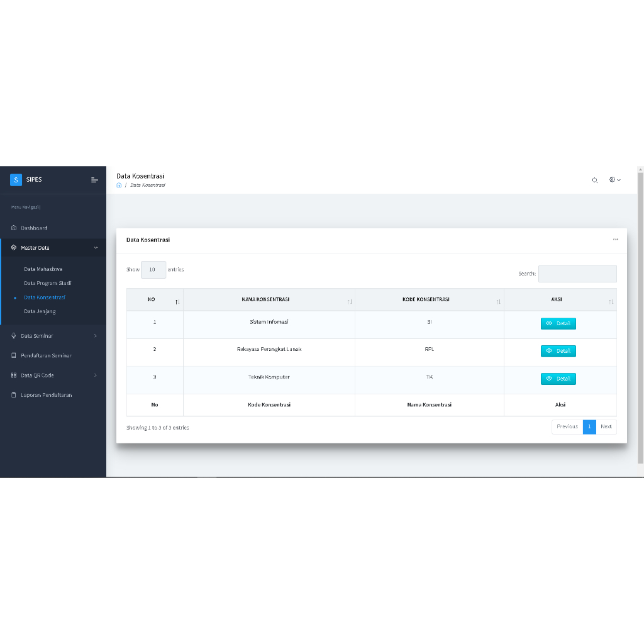Screen dimensions: 644x644
Task: Toggle the sidebar hamburger menu icon
Action: 94,180
